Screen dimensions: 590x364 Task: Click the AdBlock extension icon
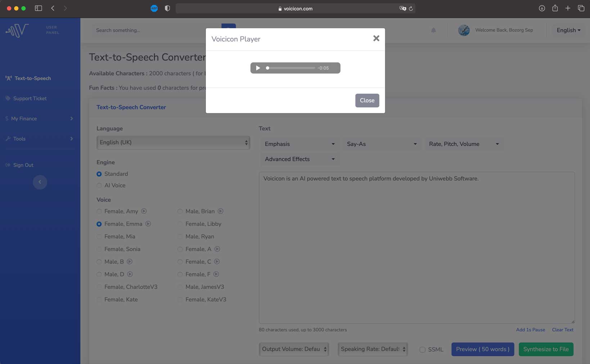(154, 8)
